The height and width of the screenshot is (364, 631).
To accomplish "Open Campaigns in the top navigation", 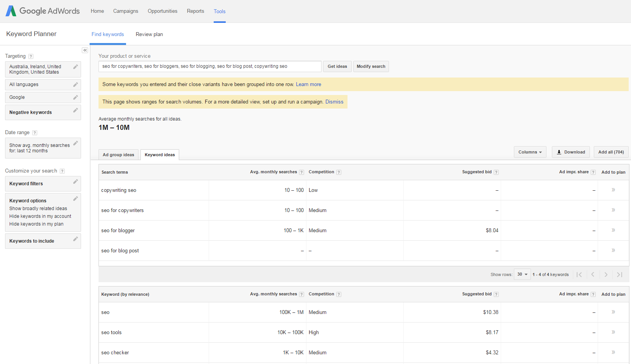I will 126,11.
